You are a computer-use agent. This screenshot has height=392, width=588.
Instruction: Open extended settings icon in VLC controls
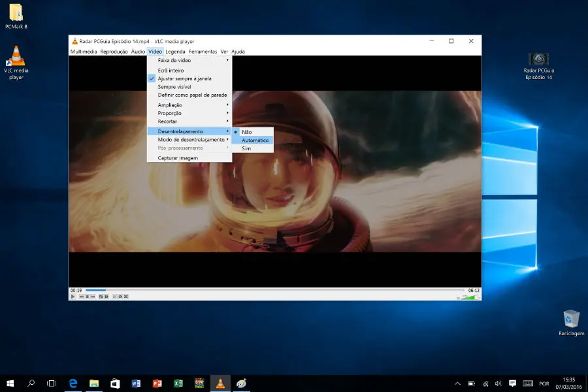click(106, 297)
